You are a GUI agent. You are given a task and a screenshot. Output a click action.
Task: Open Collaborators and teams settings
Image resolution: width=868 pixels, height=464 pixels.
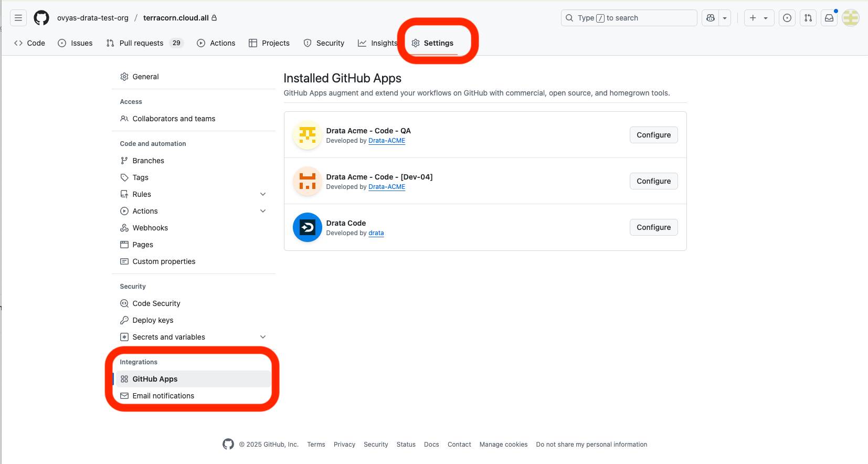click(194, 119)
